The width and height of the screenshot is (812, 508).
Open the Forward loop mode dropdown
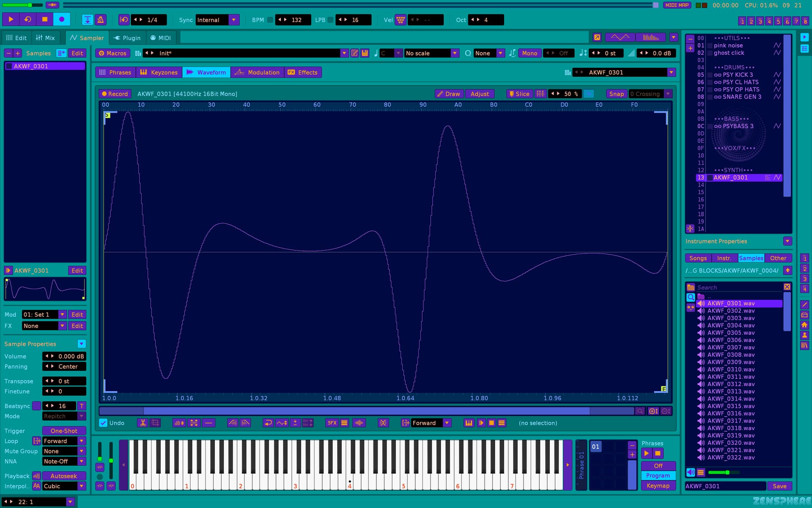(x=447, y=423)
